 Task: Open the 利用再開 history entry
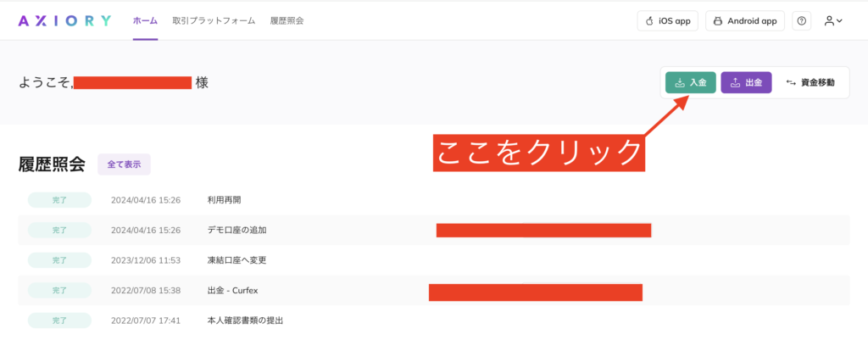tap(433, 200)
